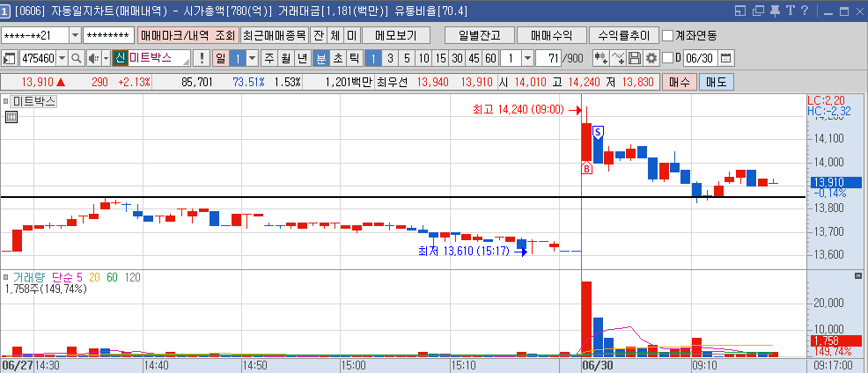Select the 60-minute interval button

click(490, 58)
